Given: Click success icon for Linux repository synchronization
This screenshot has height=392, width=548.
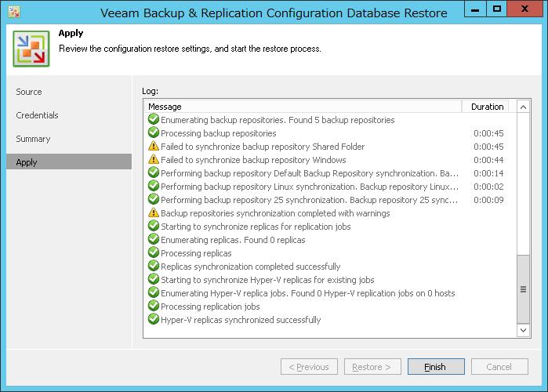Looking at the screenshot, I should 154,186.
